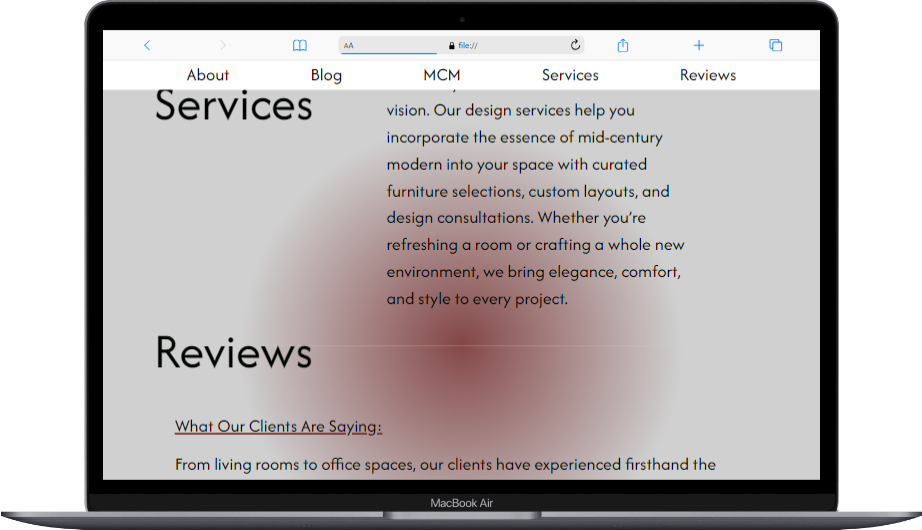Open the MCM nav item
The image size is (922, 530).
(442, 75)
